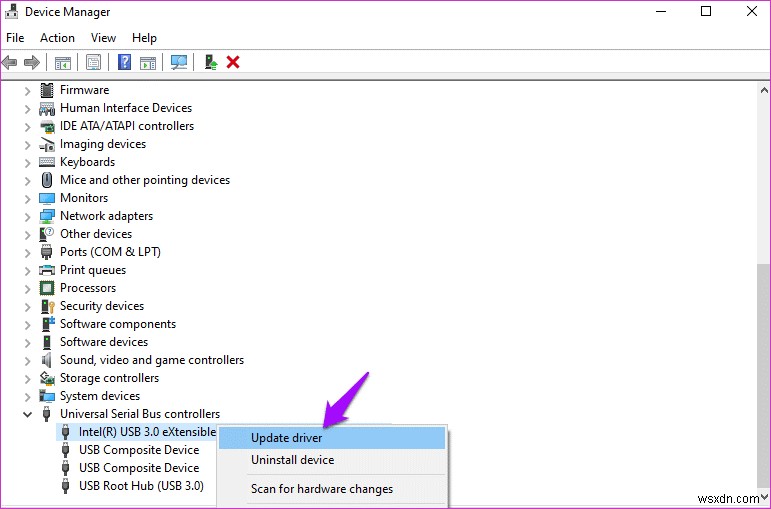Click the Firmware chip icon

click(x=47, y=90)
